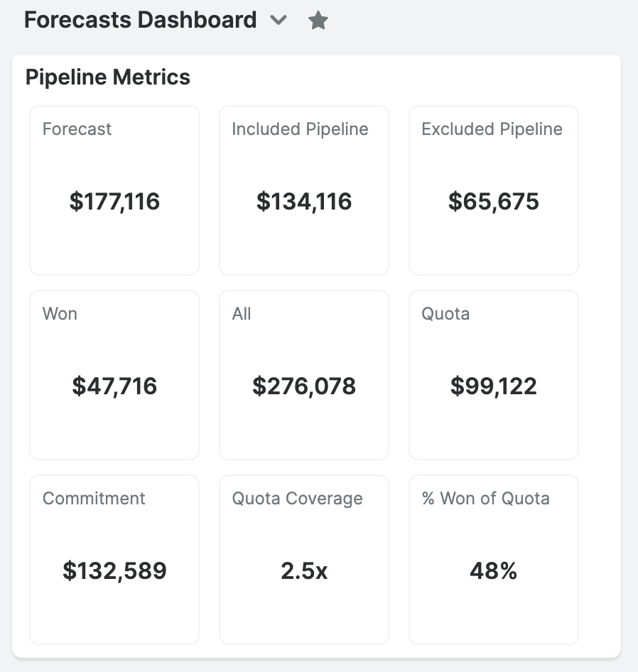638x672 pixels.
Task: Click the $177,116 Forecast value
Action: click(x=114, y=201)
